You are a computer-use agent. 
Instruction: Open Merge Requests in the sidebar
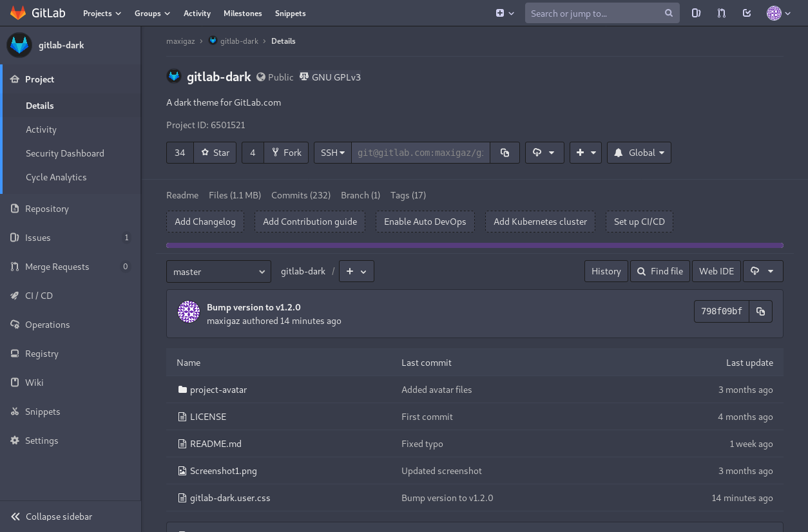[71, 267]
